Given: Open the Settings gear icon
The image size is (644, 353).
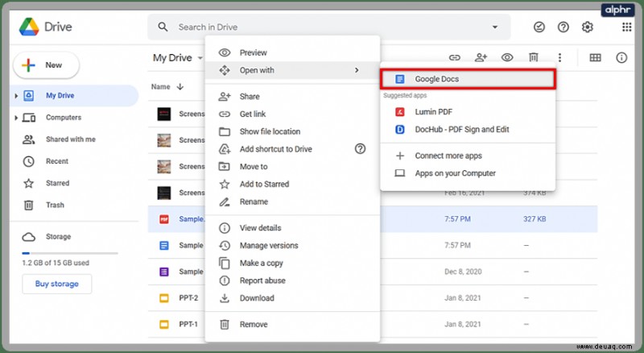Looking at the screenshot, I should click(588, 27).
